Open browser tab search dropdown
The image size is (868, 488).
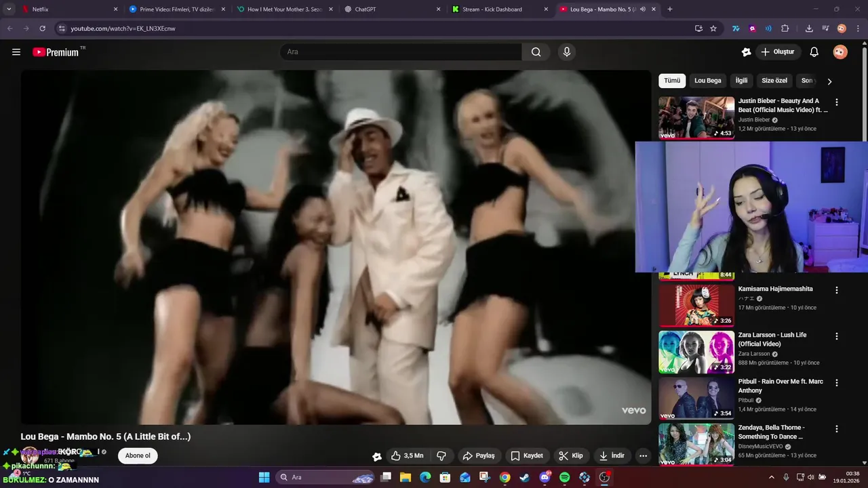tap(9, 9)
